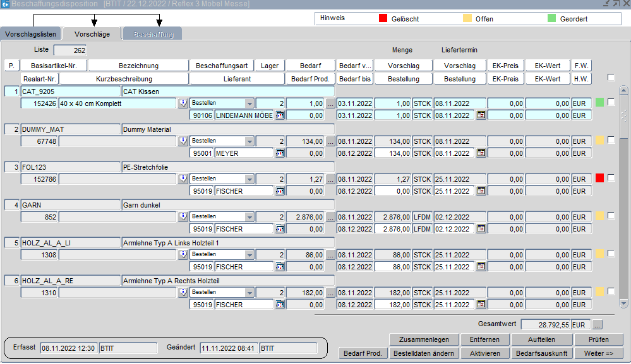Click the info icon in the FOL123 row
Viewport: 631px width, 364px height.
183,179
